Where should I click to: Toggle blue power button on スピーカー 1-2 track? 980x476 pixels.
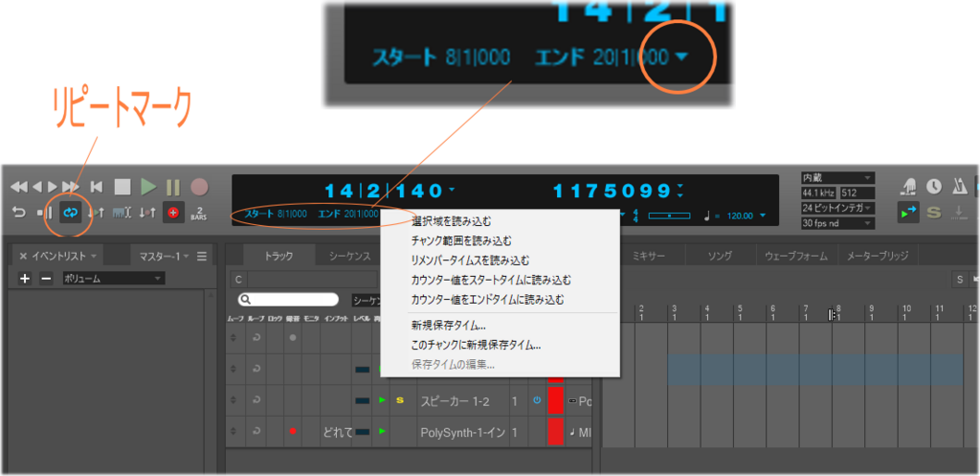tap(537, 400)
